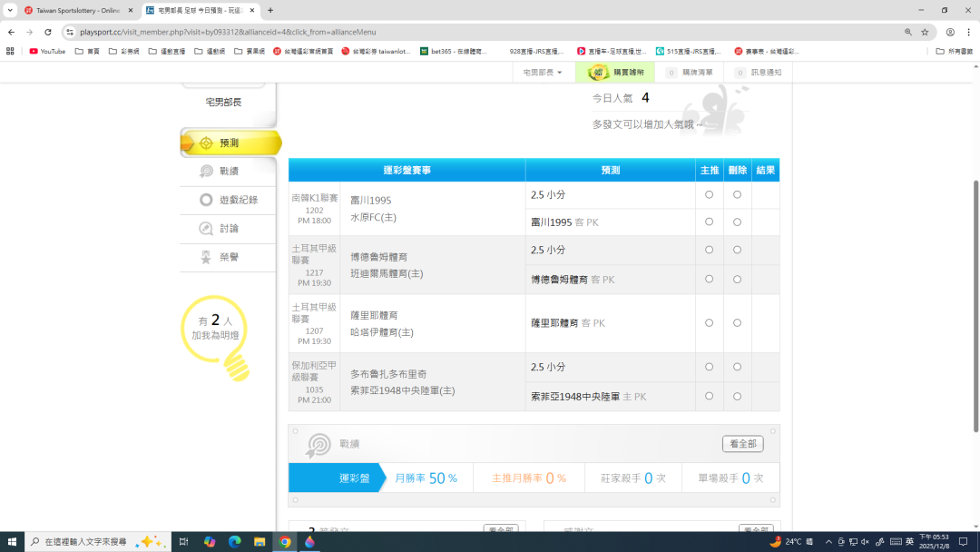Open Chrome from the Windows taskbar
Viewport: 980px width, 552px height.
coord(285,542)
